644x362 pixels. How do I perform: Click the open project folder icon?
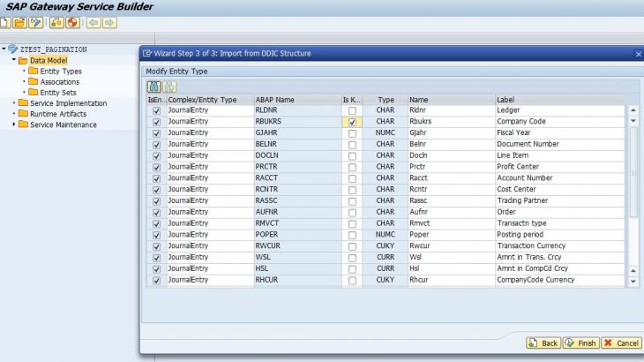click(19, 23)
